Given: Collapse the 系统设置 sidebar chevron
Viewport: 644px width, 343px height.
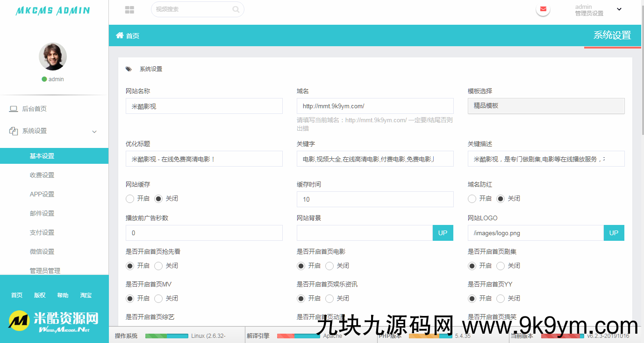Looking at the screenshot, I should [x=94, y=132].
